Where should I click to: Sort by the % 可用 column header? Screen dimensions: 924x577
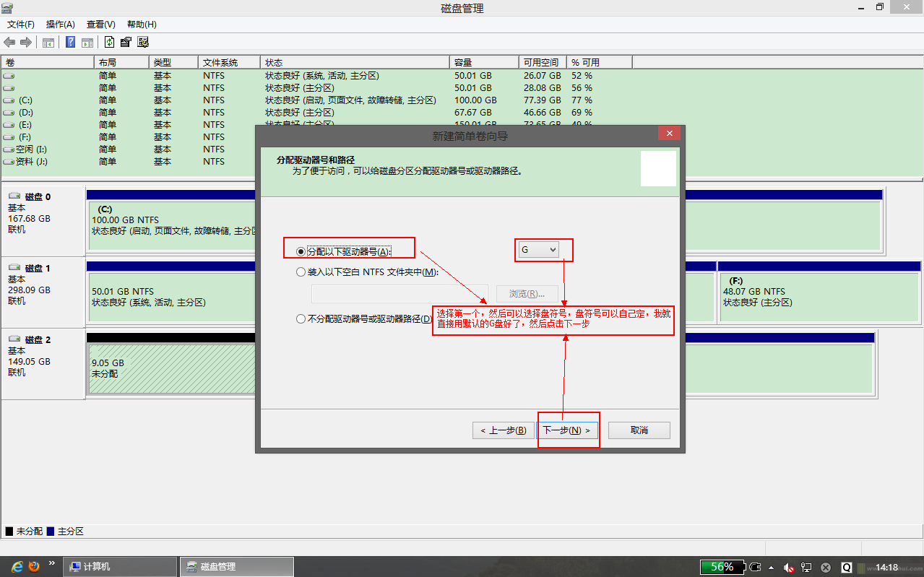click(x=600, y=63)
